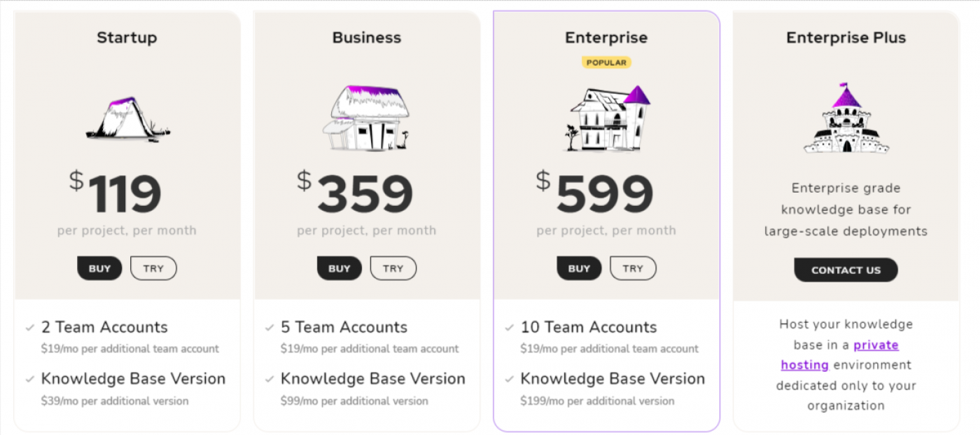980x435 pixels.
Task: Click the Enterprise plan mansion illustration
Action: pyautogui.click(x=607, y=118)
